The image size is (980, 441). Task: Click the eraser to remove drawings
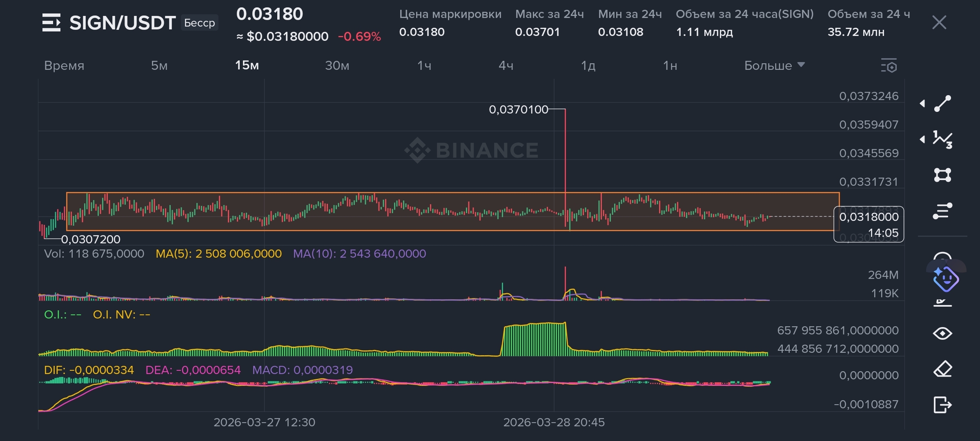click(942, 369)
